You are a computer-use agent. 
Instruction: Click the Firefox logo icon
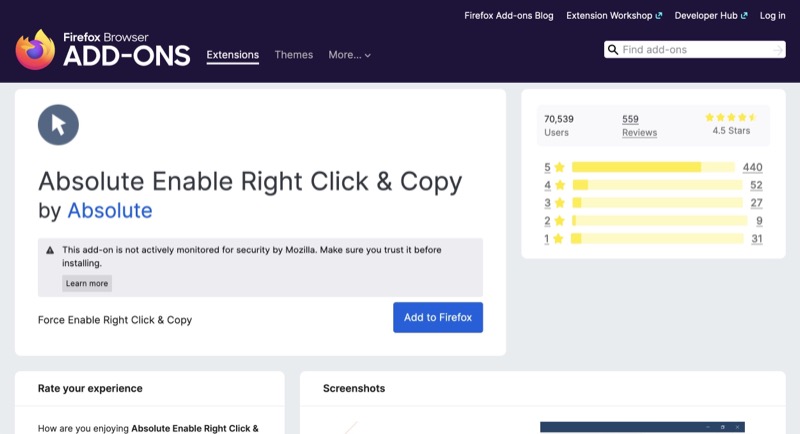click(35, 49)
